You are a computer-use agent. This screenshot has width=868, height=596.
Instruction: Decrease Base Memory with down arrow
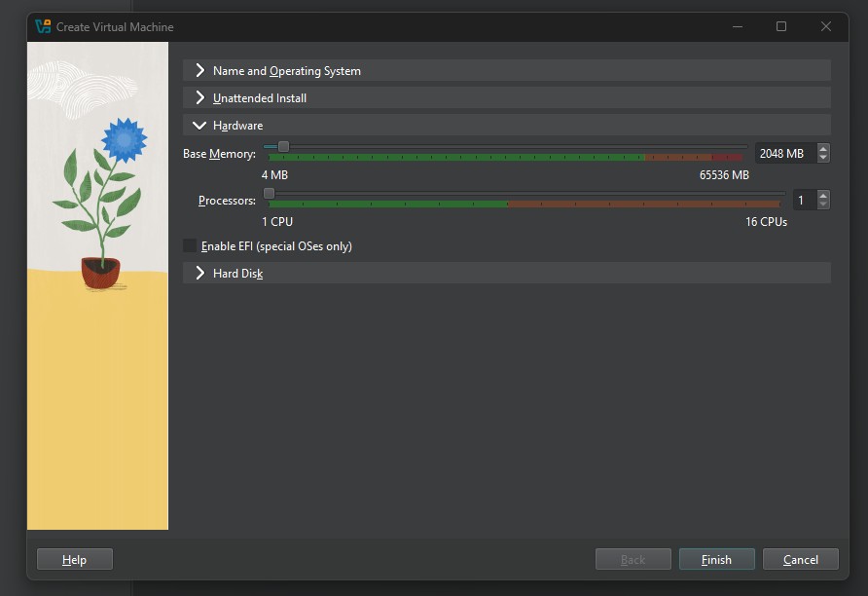tap(823, 158)
